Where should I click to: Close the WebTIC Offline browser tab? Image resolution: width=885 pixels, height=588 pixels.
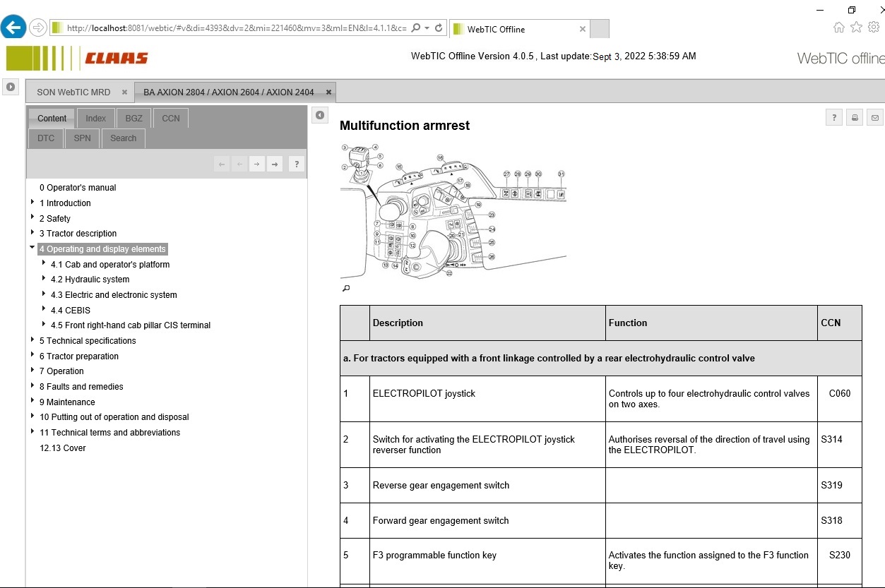click(583, 29)
